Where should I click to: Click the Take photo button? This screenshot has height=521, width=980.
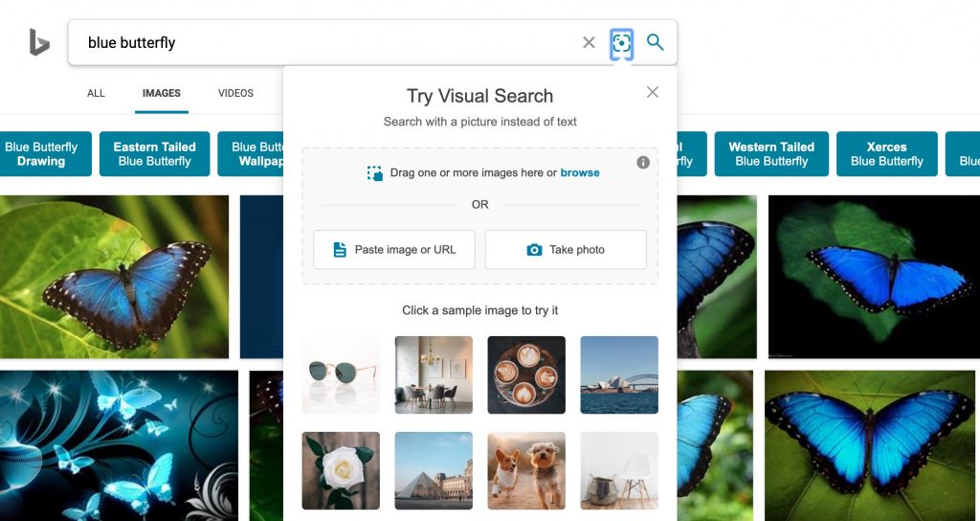[566, 250]
